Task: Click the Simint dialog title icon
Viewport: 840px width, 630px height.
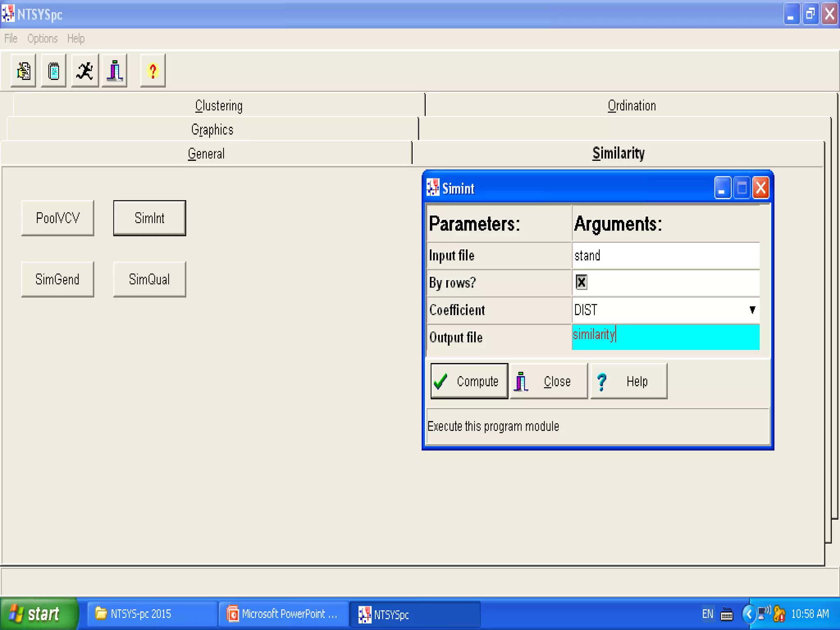Action: coord(433,188)
